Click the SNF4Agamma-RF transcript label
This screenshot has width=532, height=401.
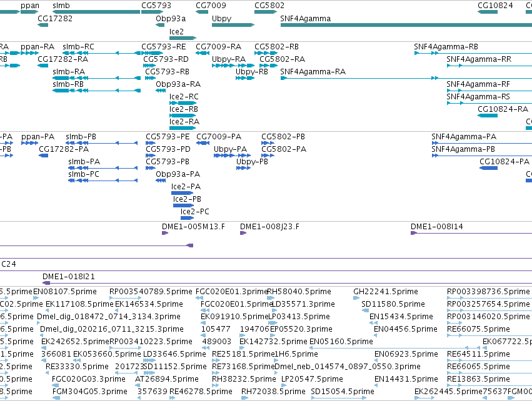[x=478, y=84]
